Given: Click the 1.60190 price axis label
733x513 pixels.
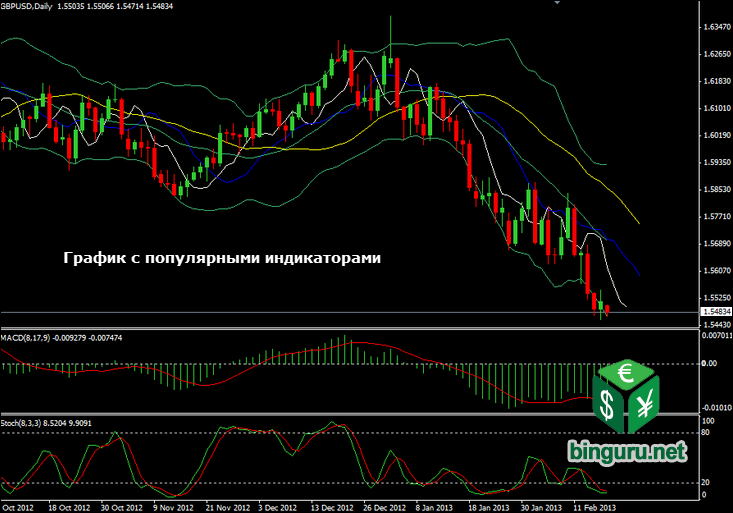Looking at the screenshot, I should tap(717, 136).
